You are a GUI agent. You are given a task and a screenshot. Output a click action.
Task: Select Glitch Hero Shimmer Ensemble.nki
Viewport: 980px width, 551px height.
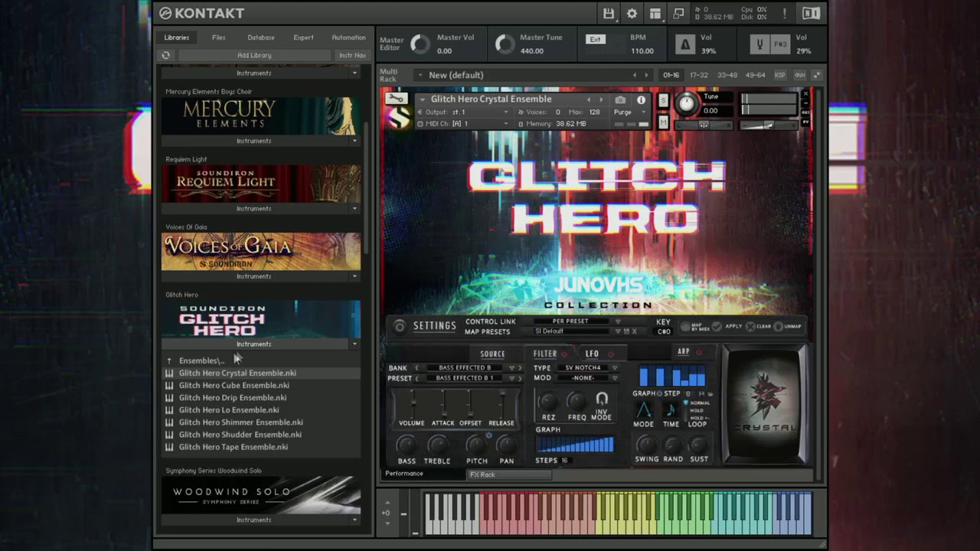241,422
